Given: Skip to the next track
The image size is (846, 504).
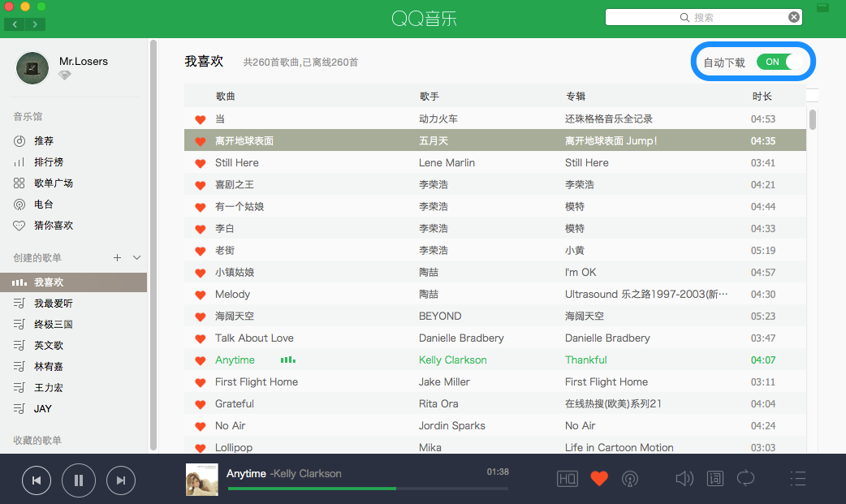Looking at the screenshot, I should 121,480.
